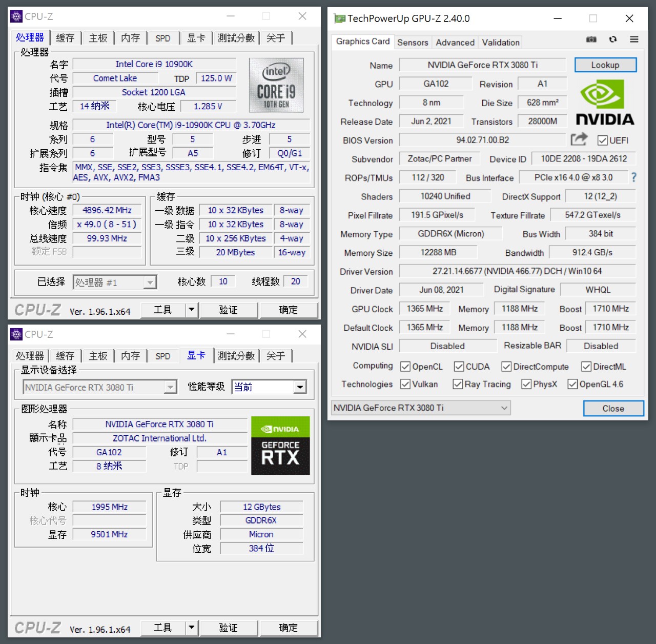The height and width of the screenshot is (644, 656).
Task: Open the 測試分數 tab in bottom CPU-Z
Action: click(x=236, y=356)
